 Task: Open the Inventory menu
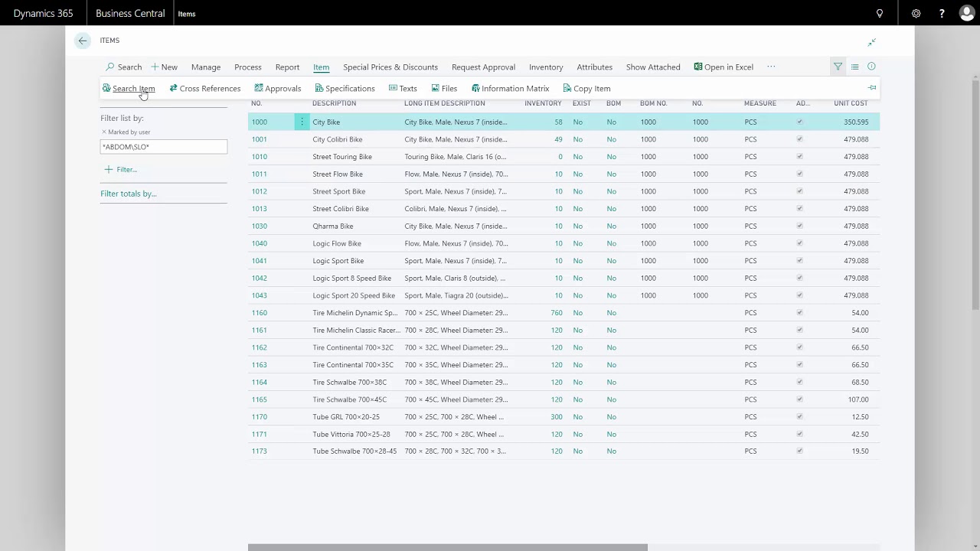tap(546, 67)
